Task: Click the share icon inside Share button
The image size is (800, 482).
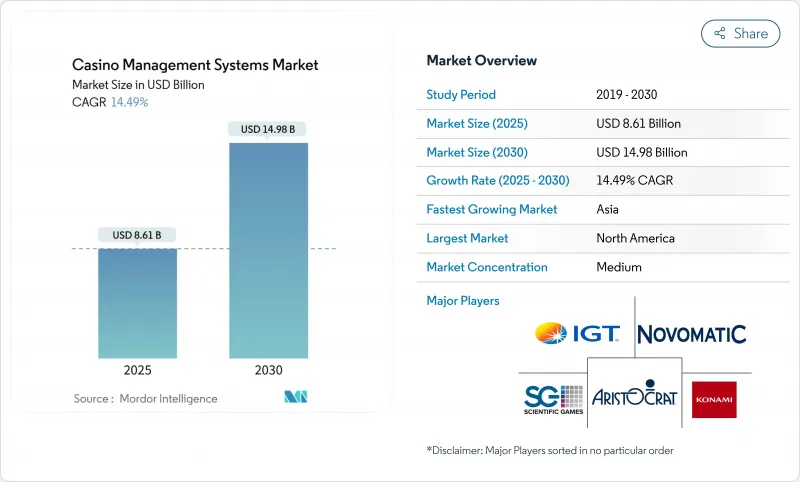Action: 719,34
